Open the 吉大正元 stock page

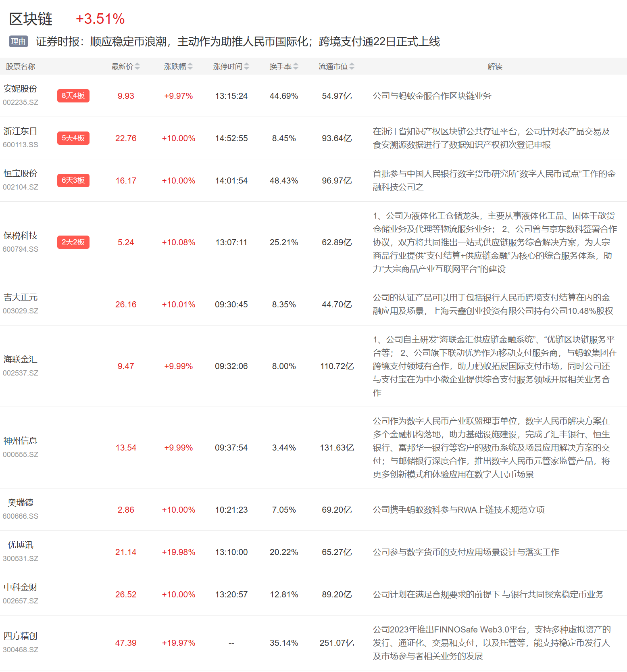click(21, 298)
